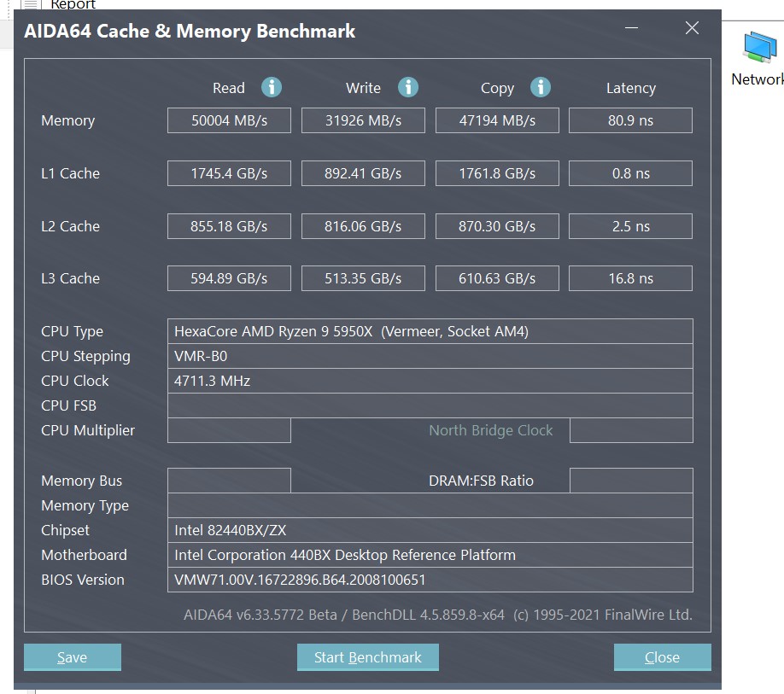Click the empty CPU FSB field
Image resolution: width=784 pixels, height=694 pixels.
pyautogui.click(x=430, y=405)
